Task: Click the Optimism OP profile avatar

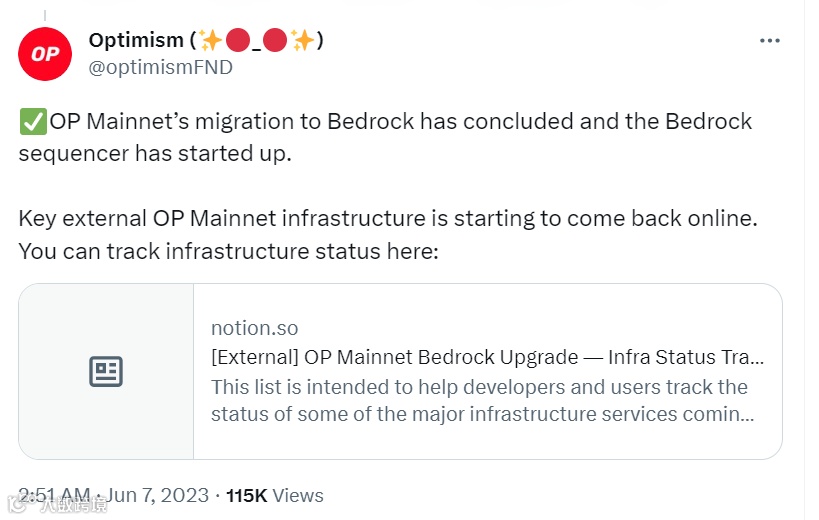Action: pyautogui.click(x=45, y=54)
